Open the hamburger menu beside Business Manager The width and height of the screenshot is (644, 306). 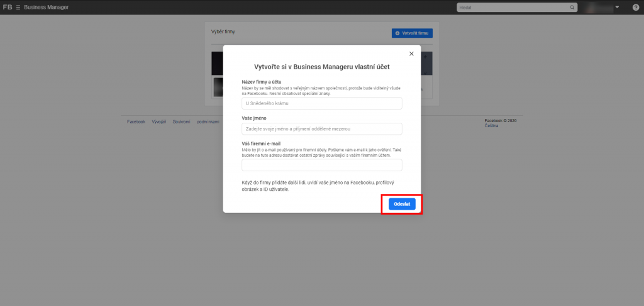18,7
